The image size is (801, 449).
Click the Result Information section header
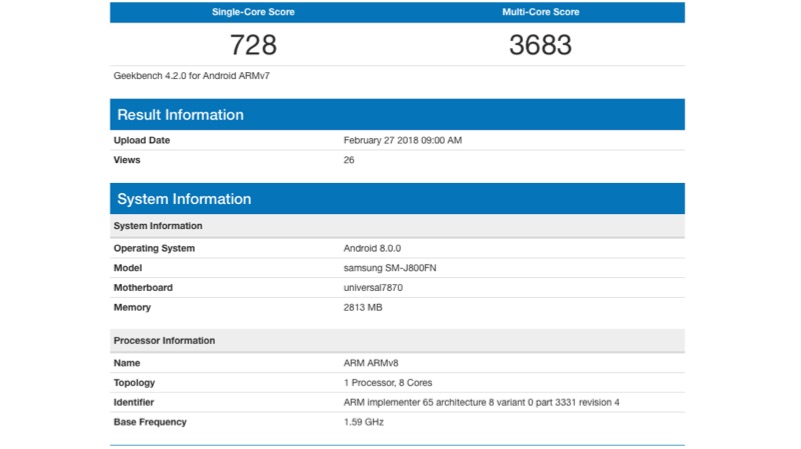(x=180, y=114)
